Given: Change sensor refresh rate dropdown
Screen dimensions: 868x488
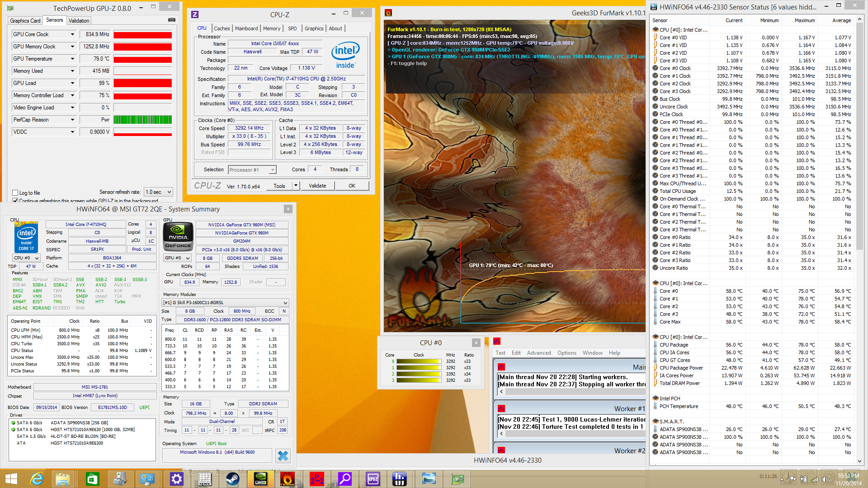Looking at the screenshot, I should pyautogui.click(x=158, y=192).
